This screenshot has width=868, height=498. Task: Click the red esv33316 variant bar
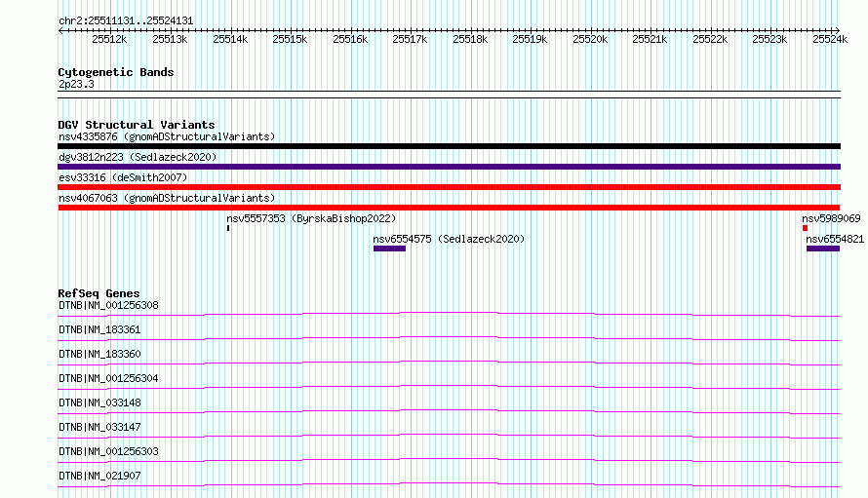449,187
